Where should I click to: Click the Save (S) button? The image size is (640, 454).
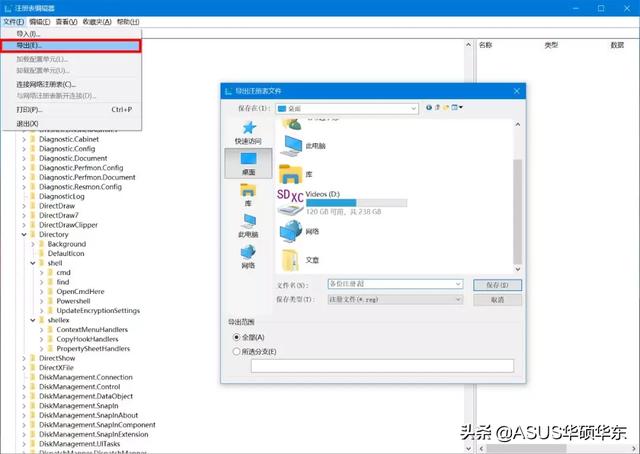(x=497, y=285)
